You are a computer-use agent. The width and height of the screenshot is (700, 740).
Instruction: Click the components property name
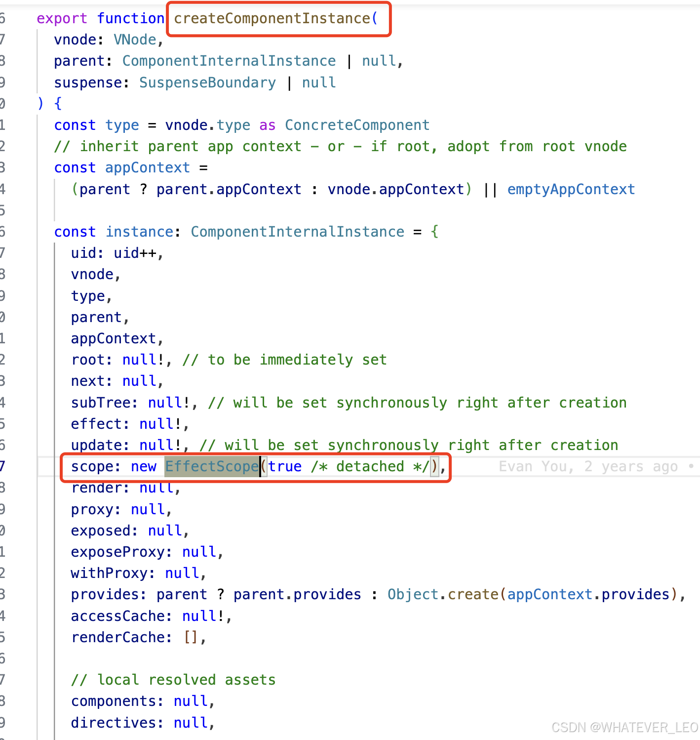pyautogui.click(x=113, y=701)
